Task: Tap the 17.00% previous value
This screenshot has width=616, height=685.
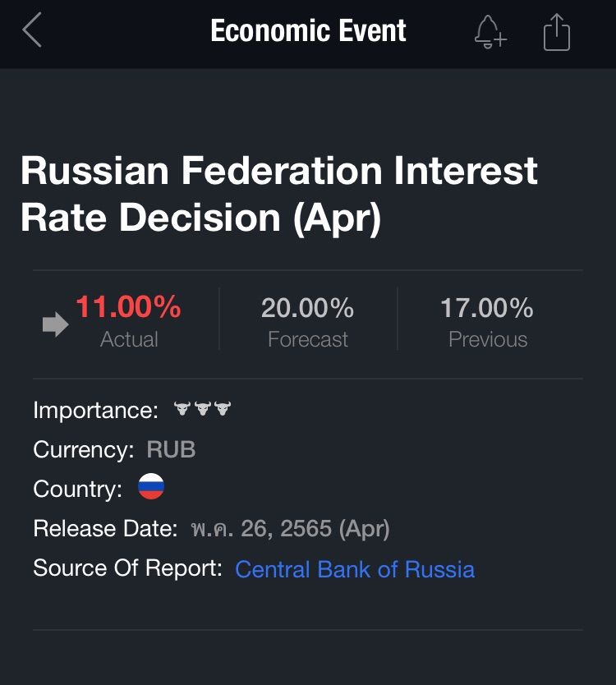Action: (487, 309)
